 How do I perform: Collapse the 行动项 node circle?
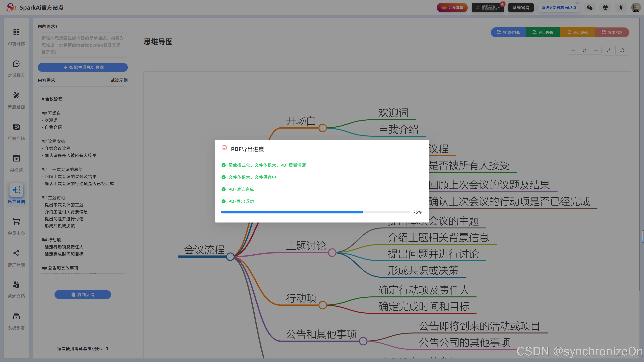(x=323, y=305)
